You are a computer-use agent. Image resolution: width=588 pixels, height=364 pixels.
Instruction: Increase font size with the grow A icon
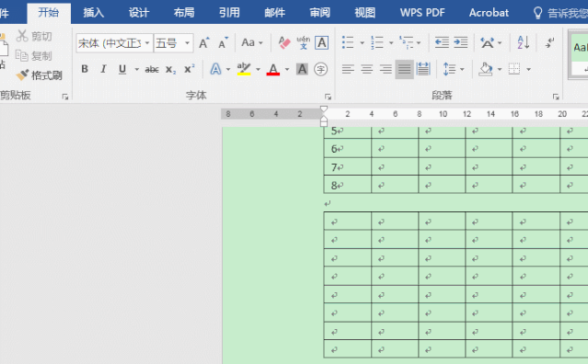tap(204, 43)
